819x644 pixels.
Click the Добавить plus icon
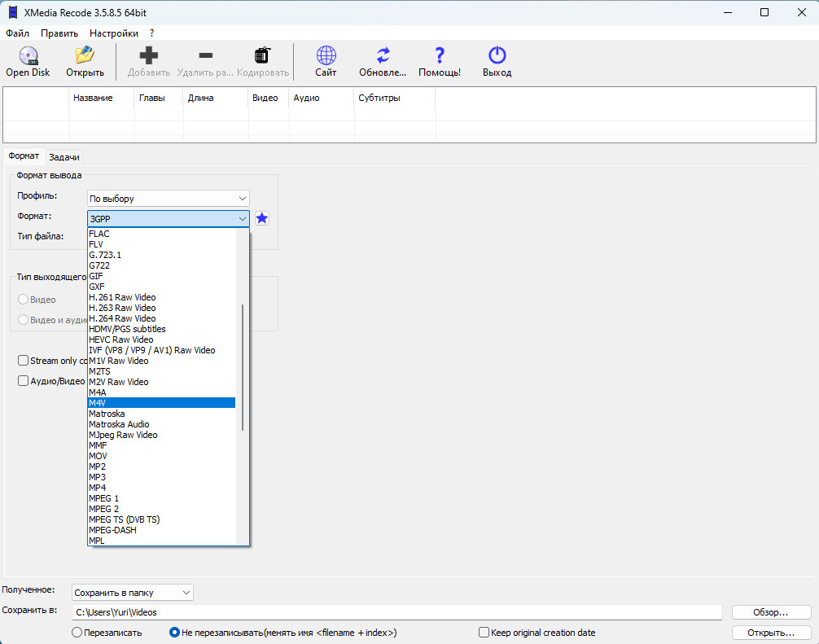[149, 55]
